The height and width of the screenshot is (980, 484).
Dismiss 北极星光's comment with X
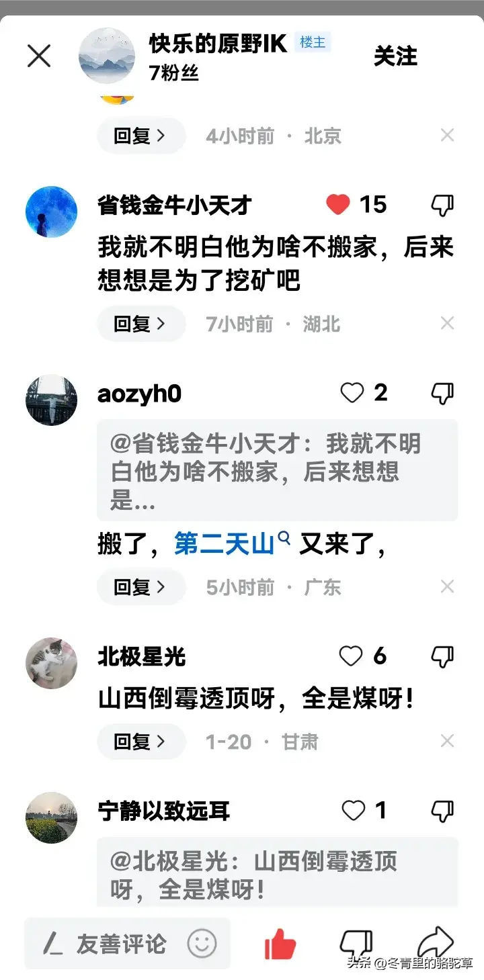pos(447,742)
